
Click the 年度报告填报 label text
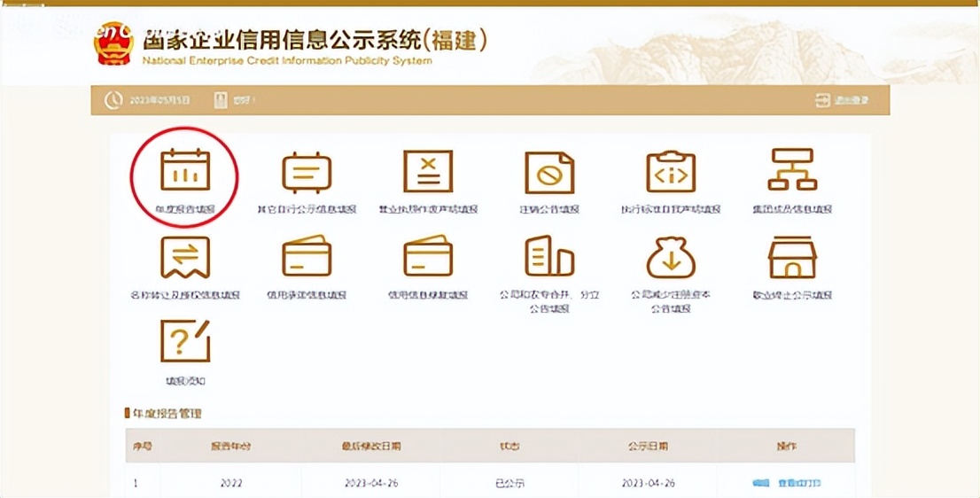[185, 209]
